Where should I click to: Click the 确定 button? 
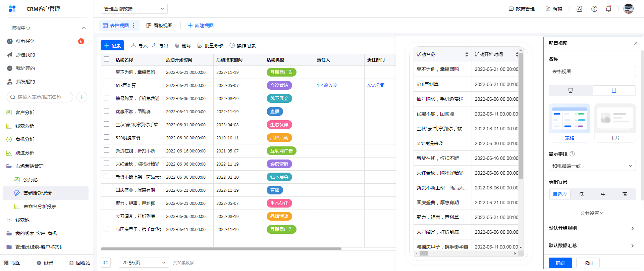(x=560, y=263)
